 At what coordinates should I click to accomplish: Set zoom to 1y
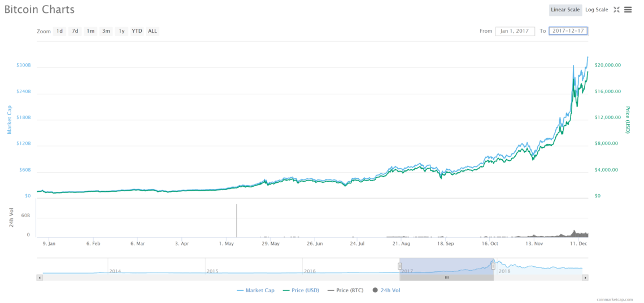pos(121,31)
